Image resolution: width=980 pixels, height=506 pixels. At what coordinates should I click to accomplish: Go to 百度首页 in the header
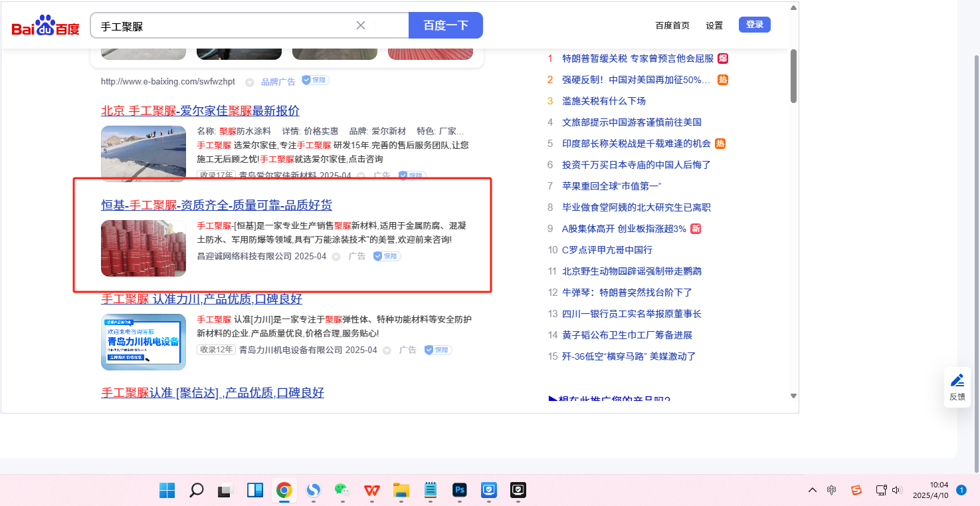tap(672, 25)
